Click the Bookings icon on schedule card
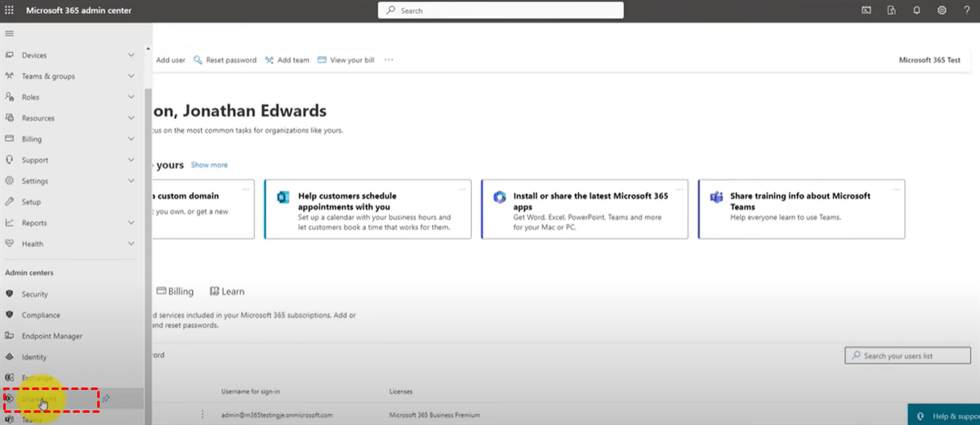This screenshot has width=980, height=425. pos(283,197)
